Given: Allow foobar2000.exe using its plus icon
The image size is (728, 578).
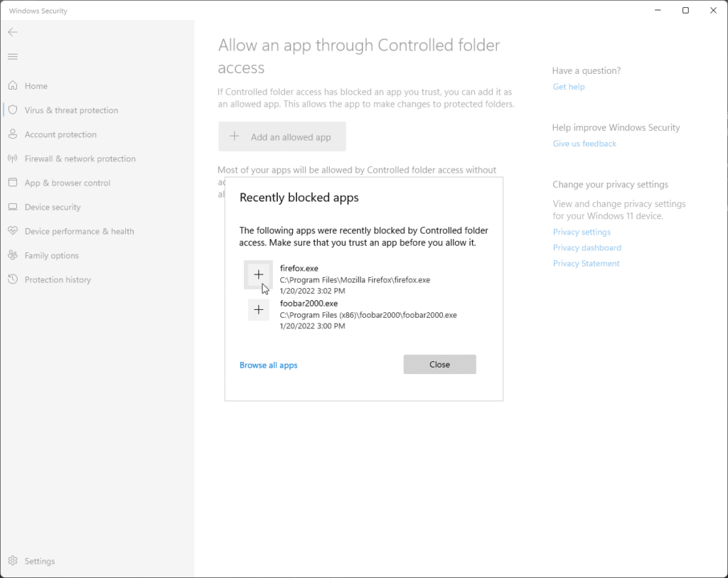Looking at the screenshot, I should (258, 309).
